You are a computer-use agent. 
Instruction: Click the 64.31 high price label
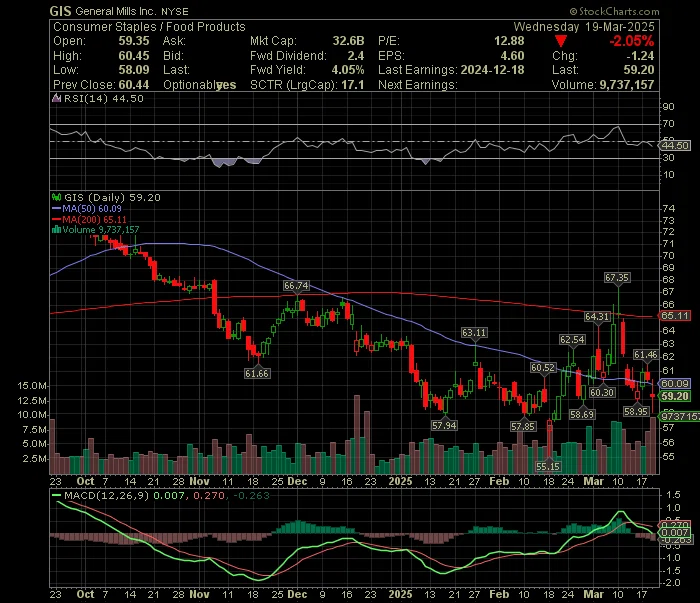pyautogui.click(x=597, y=316)
